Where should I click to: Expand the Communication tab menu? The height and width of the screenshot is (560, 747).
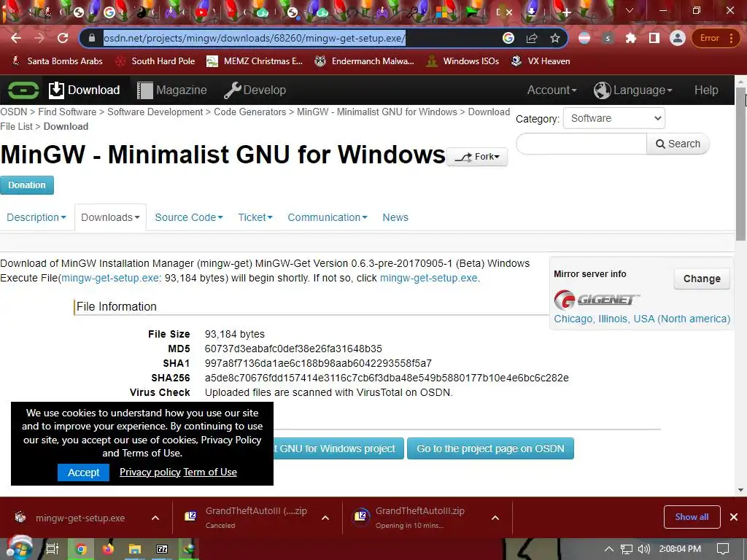click(x=328, y=217)
